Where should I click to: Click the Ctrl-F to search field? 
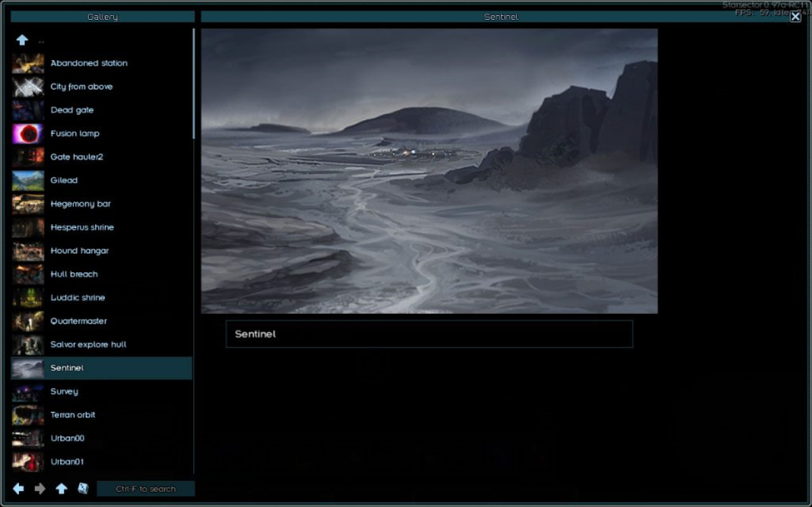click(146, 489)
